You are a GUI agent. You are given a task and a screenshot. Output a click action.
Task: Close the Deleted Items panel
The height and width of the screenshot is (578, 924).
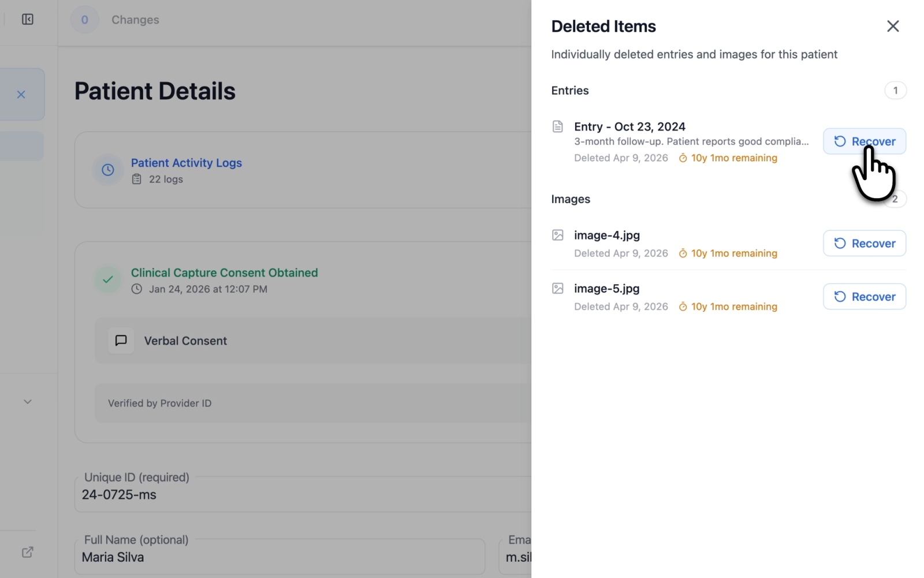pyautogui.click(x=892, y=26)
